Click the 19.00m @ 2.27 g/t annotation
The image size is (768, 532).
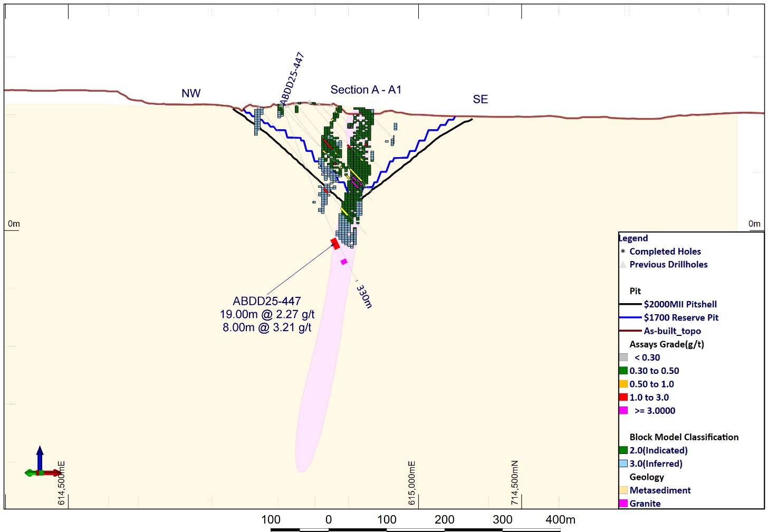(267, 315)
